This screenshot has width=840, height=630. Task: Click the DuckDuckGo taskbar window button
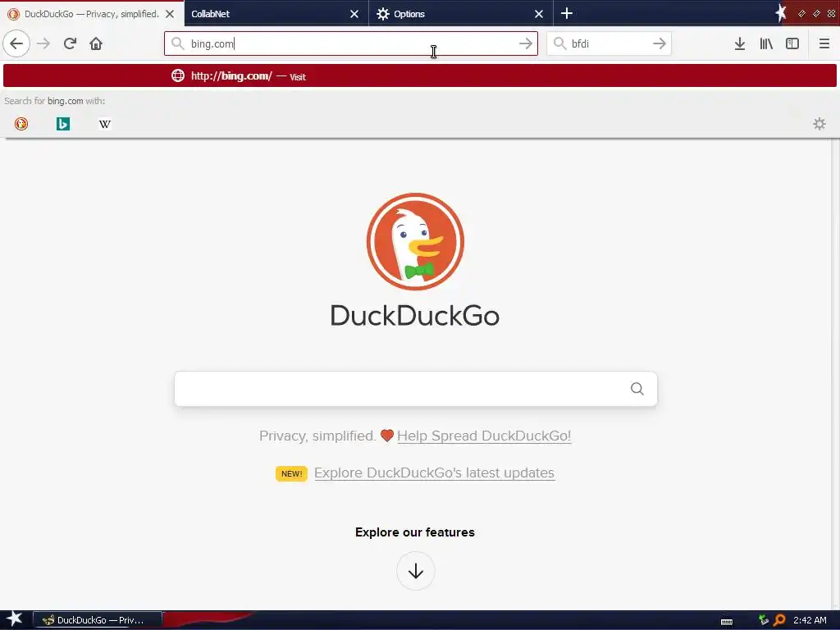pos(98,620)
